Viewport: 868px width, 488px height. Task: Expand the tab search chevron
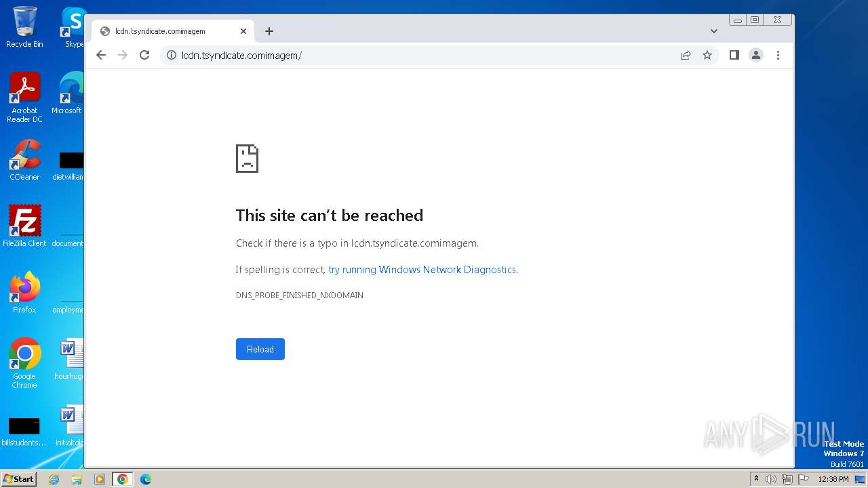[x=714, y=31]
